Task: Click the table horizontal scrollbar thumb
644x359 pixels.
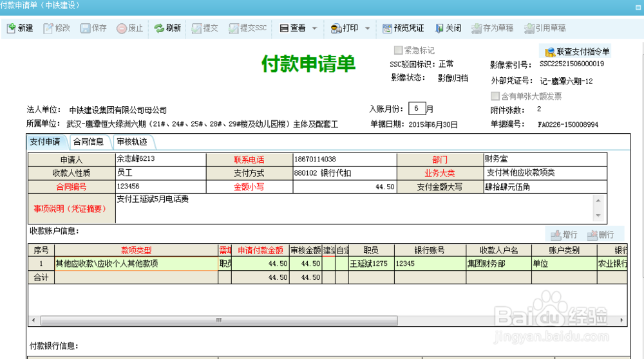Action: coord(219,320)
